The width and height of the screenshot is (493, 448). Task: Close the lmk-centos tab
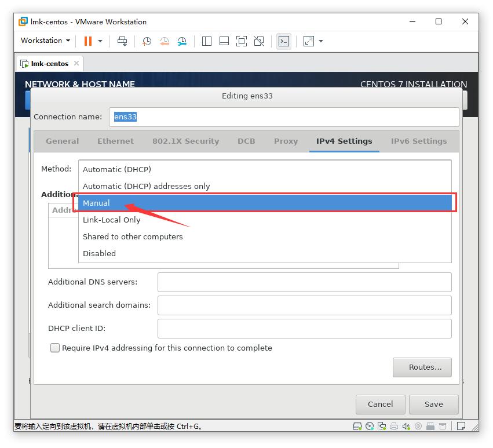coord(76,63)
